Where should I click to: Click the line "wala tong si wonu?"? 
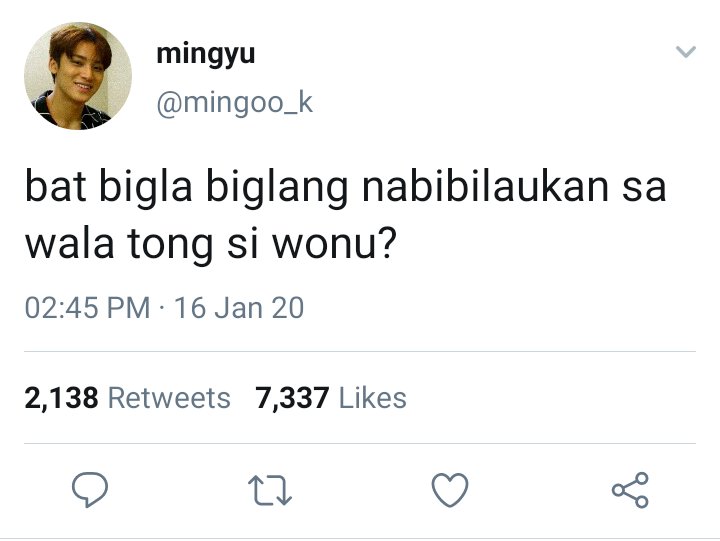210,244
